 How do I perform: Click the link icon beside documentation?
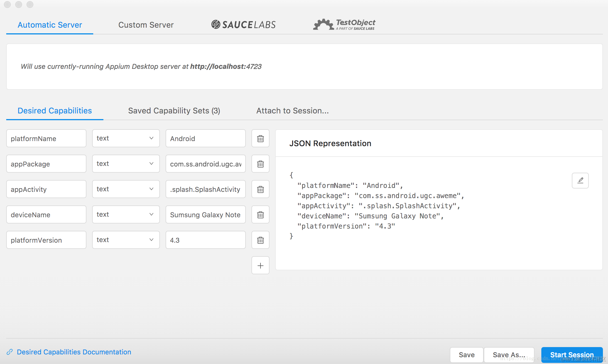coord(10,352)
